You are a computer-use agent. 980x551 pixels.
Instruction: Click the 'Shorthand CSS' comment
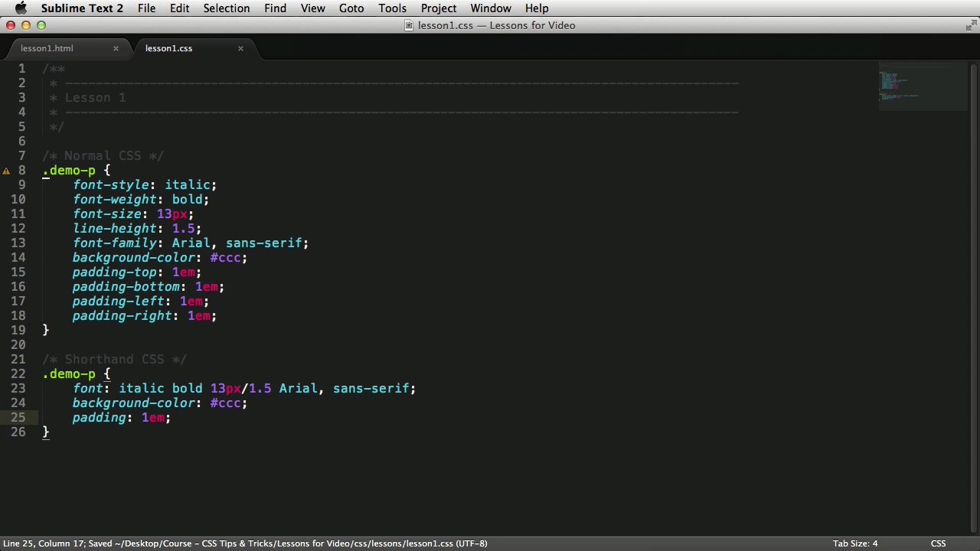[x=114, y=360]
